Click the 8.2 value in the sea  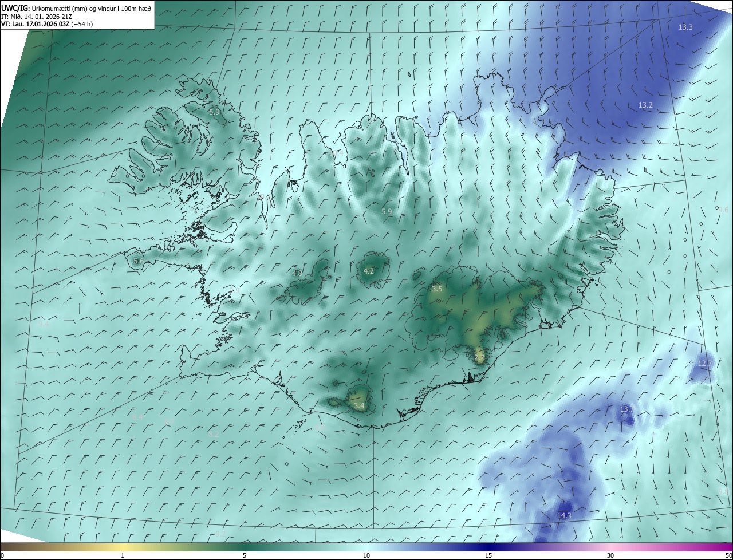tap(214, 435)
